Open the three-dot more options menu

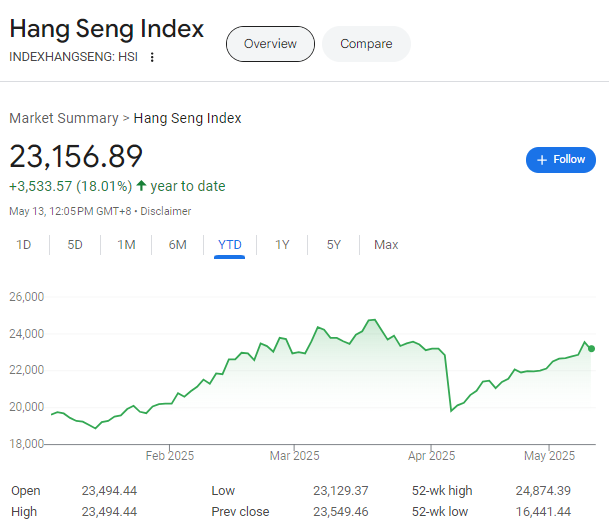(x=152, y=57)
